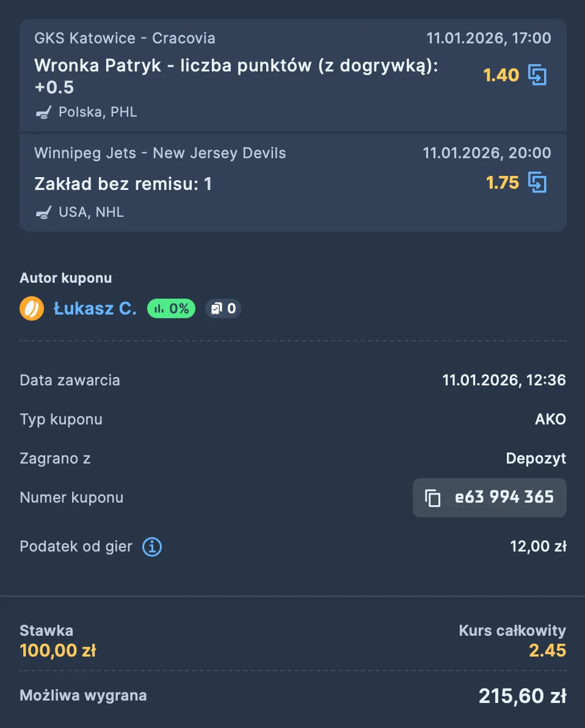This screenshot has height=728, width=585.
Task: Click the e63 994 365 coupon number button
Action: coord(489,498)
